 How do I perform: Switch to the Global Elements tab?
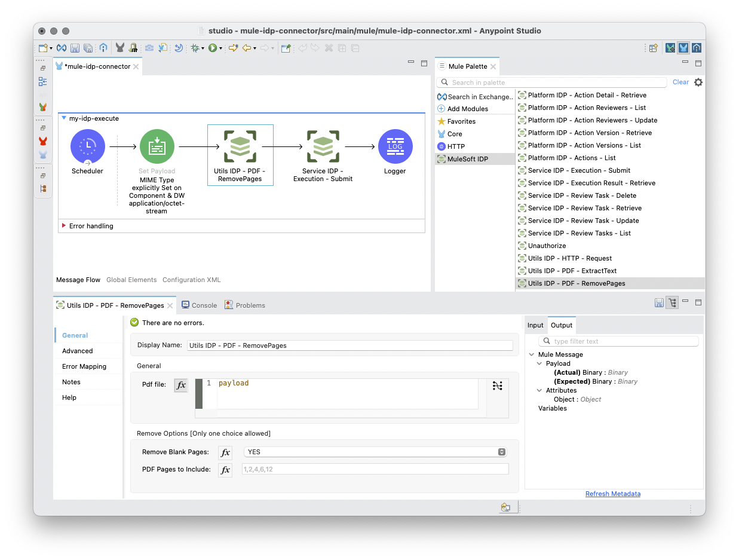point(131,280)
